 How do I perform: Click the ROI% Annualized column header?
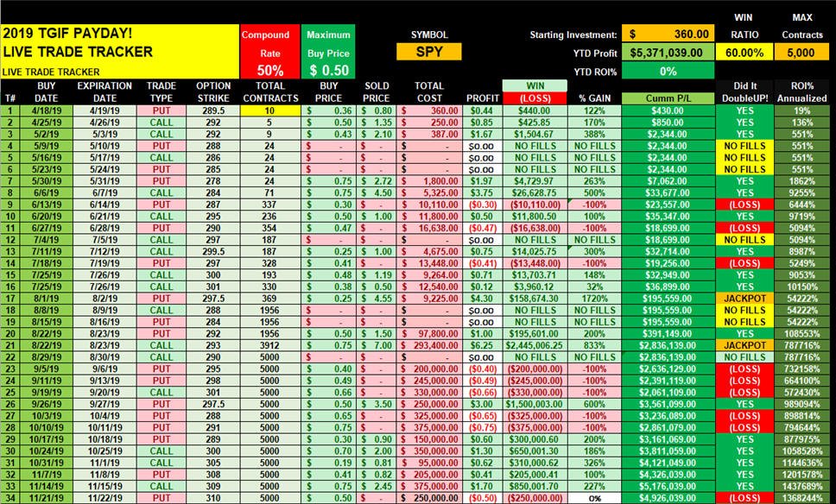coord(801,92)
